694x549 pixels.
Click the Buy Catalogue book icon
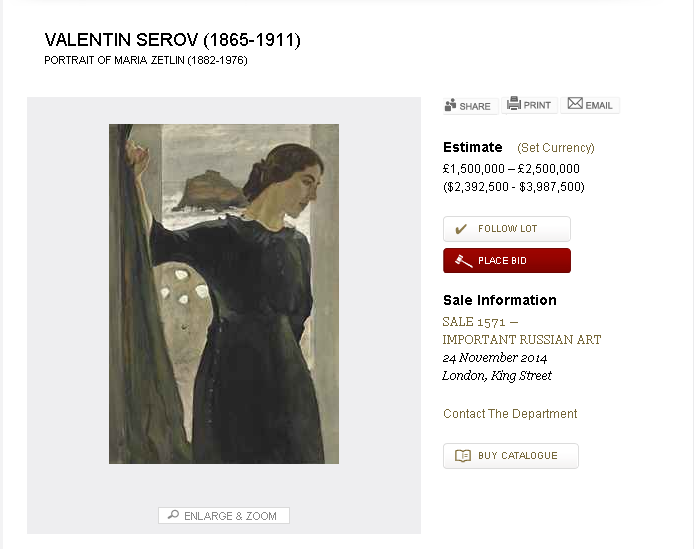463,456
